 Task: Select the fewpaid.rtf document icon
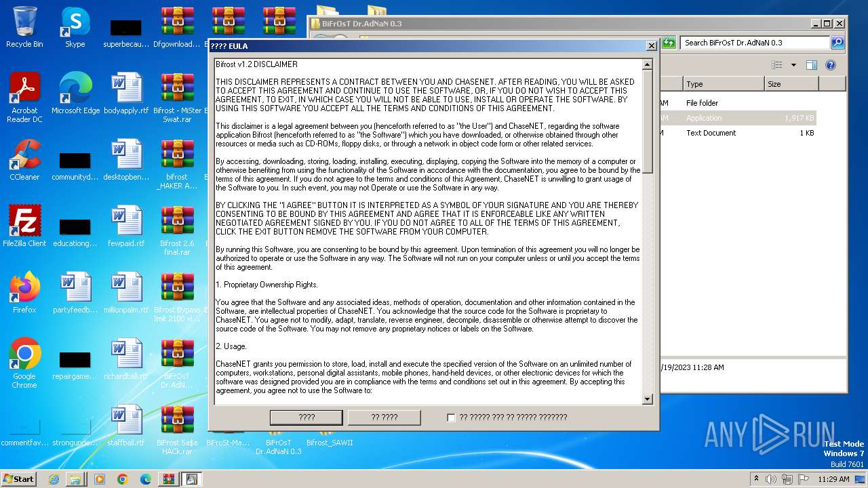pos(126,226)
